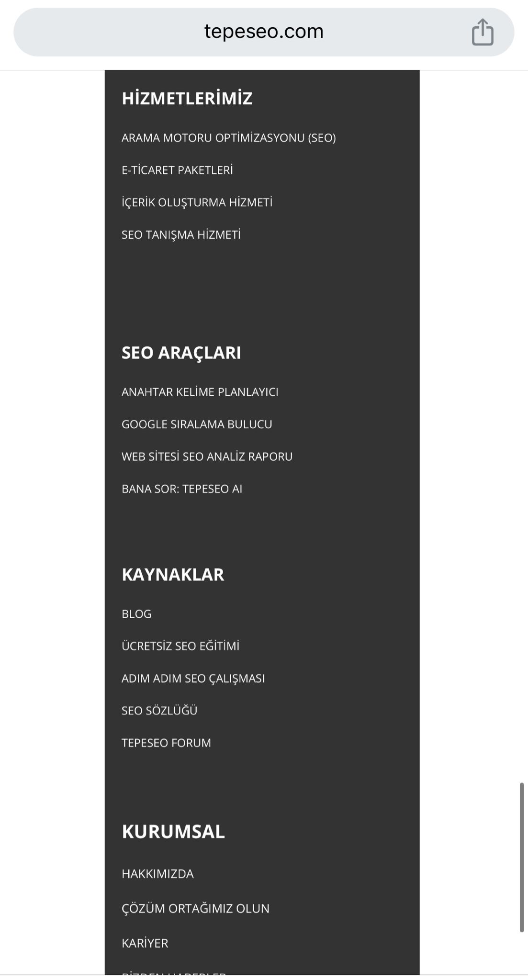The width and height of the screenshot is (528, 980).
Task: Launch Google Sıralama Bulucu tool
Action: coord(197,424)
